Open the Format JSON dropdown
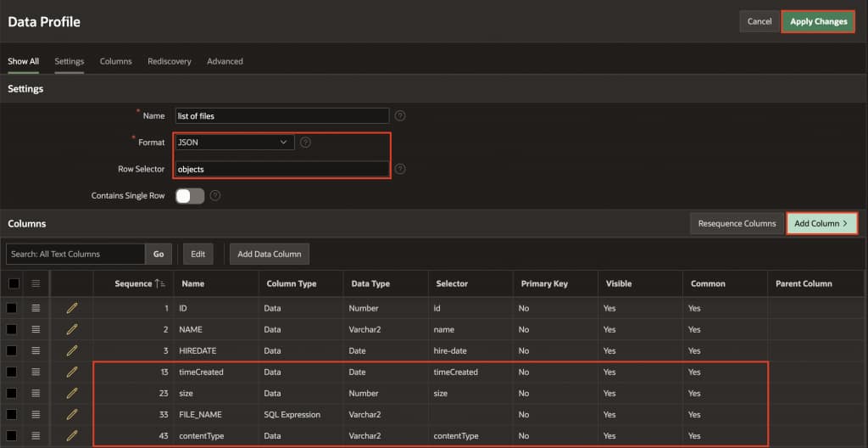Image resolution: width=868 pixels, height=448 pixels. [x=234, y=143]
